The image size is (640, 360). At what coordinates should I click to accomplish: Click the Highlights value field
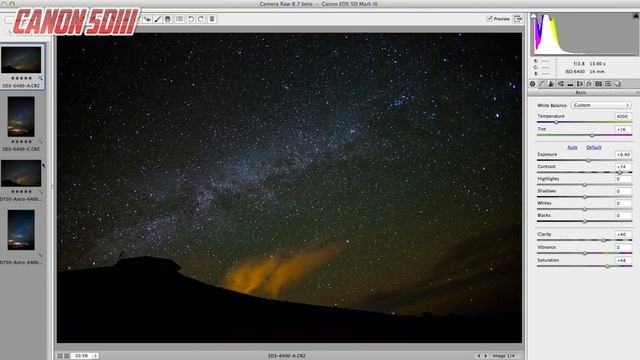623,179
